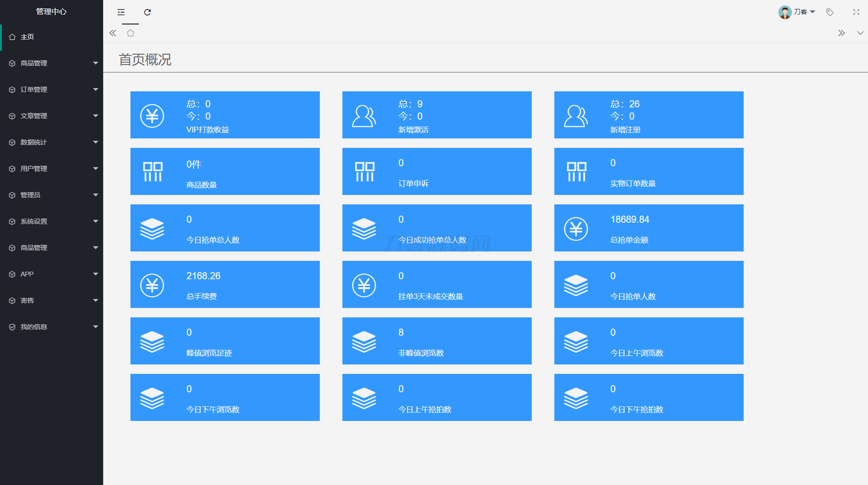The width and height of the screenshot is (868, 485).
Task: Click the stack icon on 峰值浏览足迹 card
Action: 152,342
